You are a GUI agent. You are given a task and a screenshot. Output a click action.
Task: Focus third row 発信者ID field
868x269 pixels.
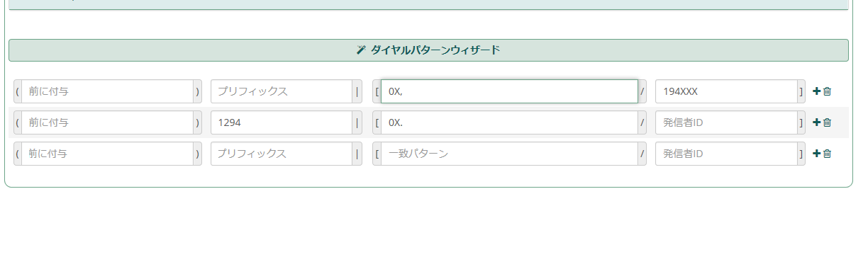click(726, 154)
